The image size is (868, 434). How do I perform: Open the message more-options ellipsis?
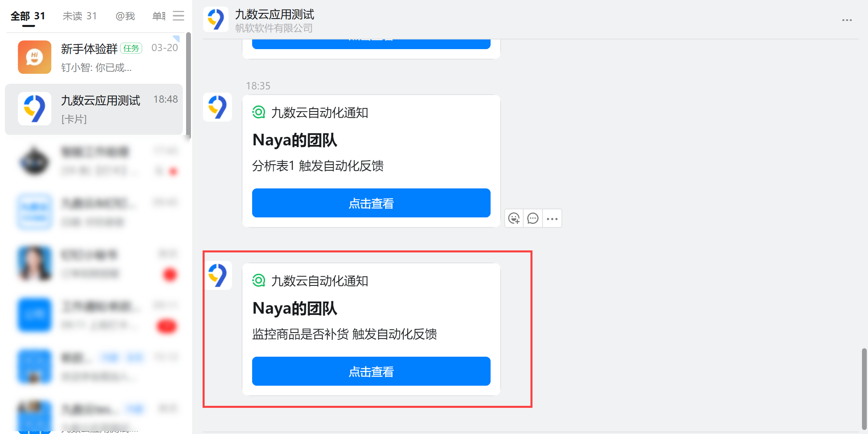pos(552,219)
